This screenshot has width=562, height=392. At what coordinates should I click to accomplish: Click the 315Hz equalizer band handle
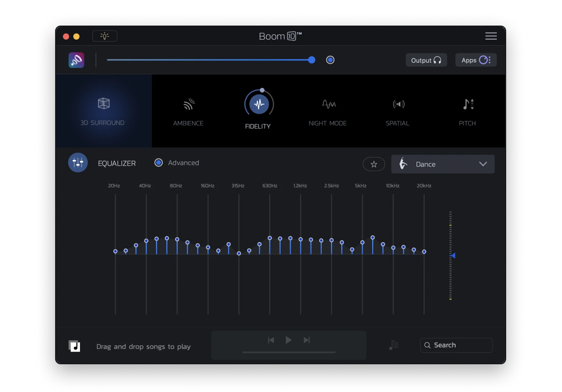coord(239,253)
